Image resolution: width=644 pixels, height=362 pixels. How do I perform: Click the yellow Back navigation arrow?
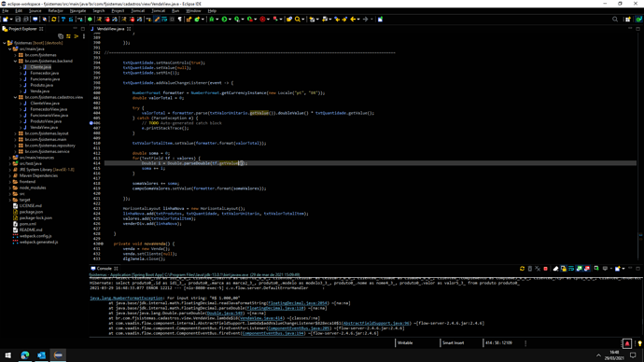[353, 19]
